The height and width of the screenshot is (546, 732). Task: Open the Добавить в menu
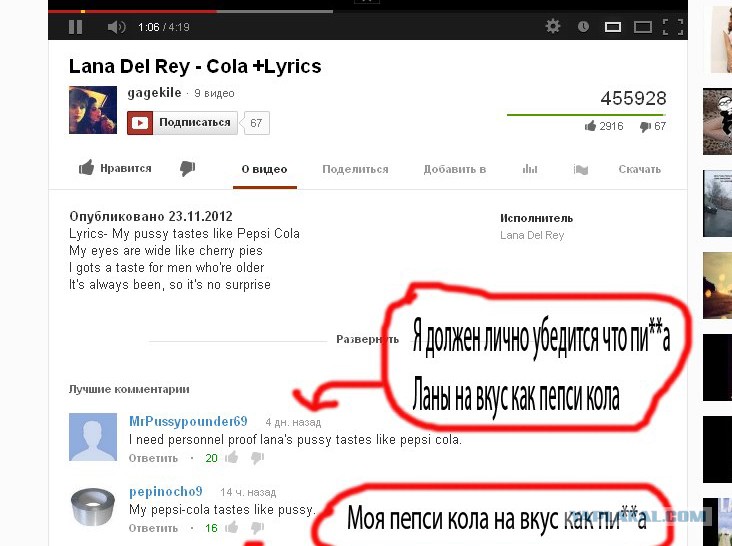pos(454,170)
